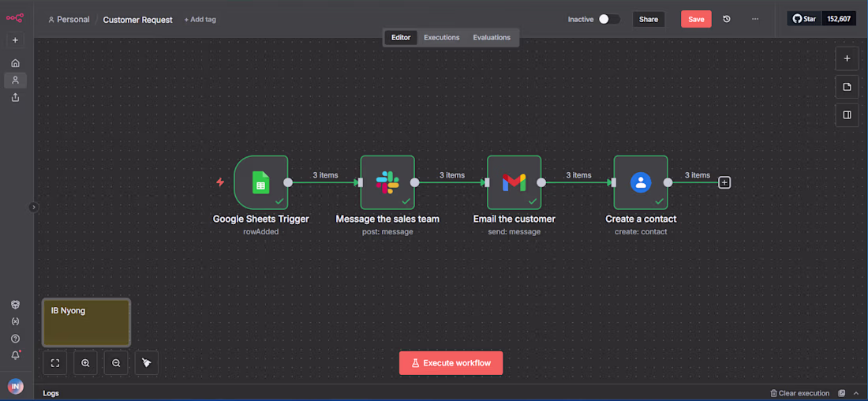Open the Templates box icon in sidebar

coord(15,305)
